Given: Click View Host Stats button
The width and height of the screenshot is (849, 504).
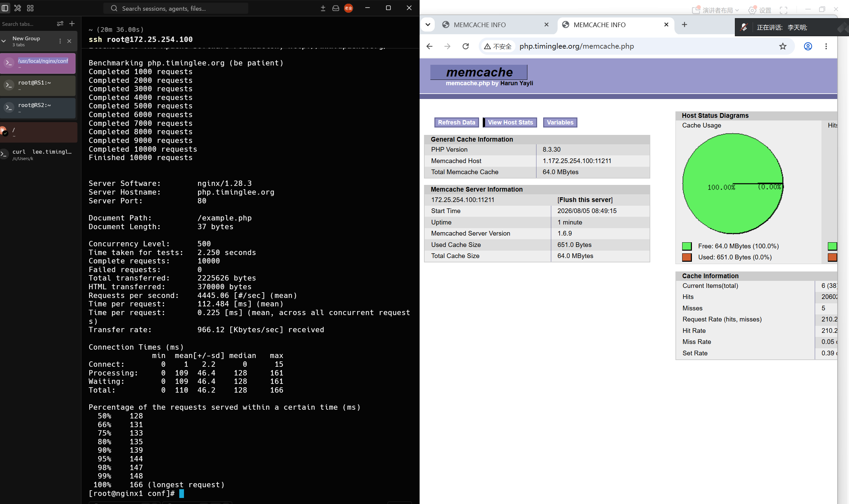Looking at the screenshot, I should click(x=510, y=122).
